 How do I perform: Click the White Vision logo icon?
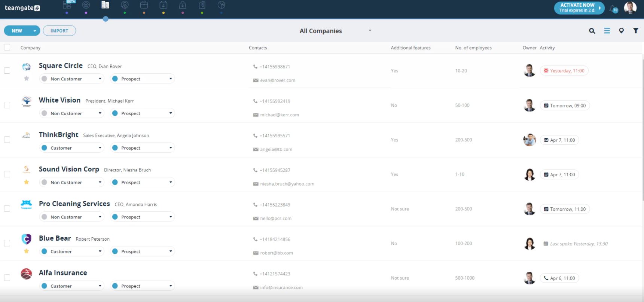pos(26,101)
